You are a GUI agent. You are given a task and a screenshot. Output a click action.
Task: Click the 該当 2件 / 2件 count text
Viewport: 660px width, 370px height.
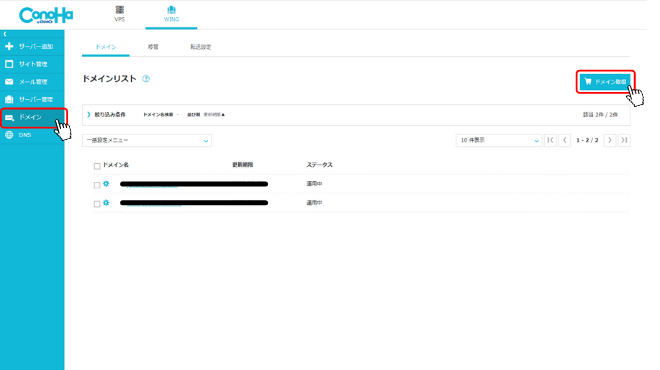point(600,114)
